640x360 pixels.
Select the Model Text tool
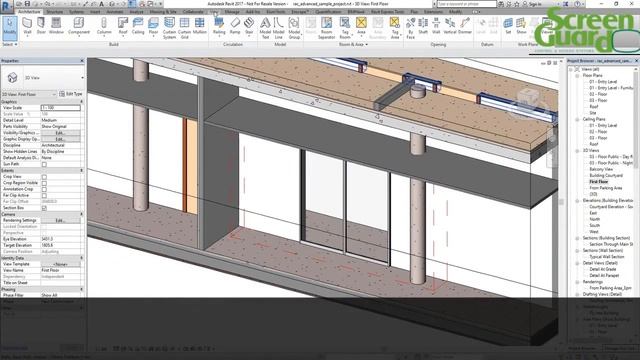coord(265,28)
